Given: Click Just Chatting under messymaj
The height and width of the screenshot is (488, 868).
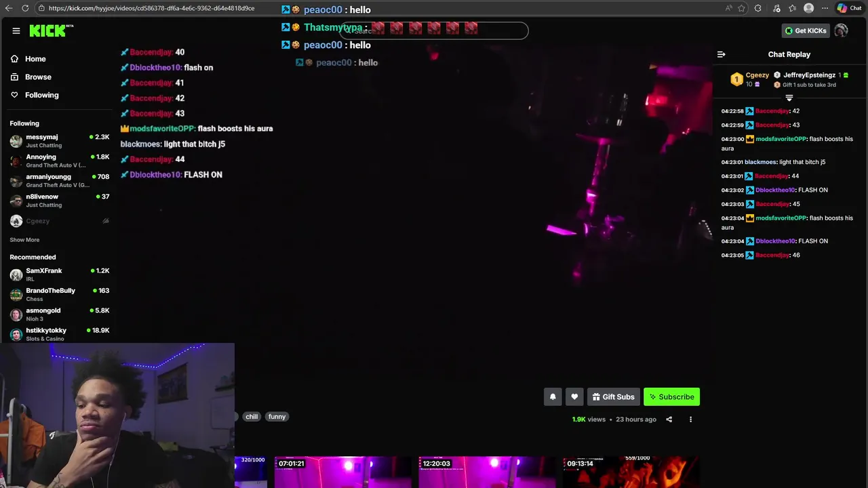Looking at the screenshot, I should pyautogui.click(x=43, y=146).
